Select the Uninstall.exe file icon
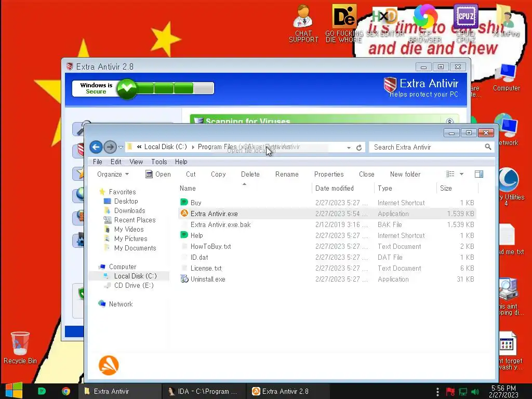 (184, 279)
